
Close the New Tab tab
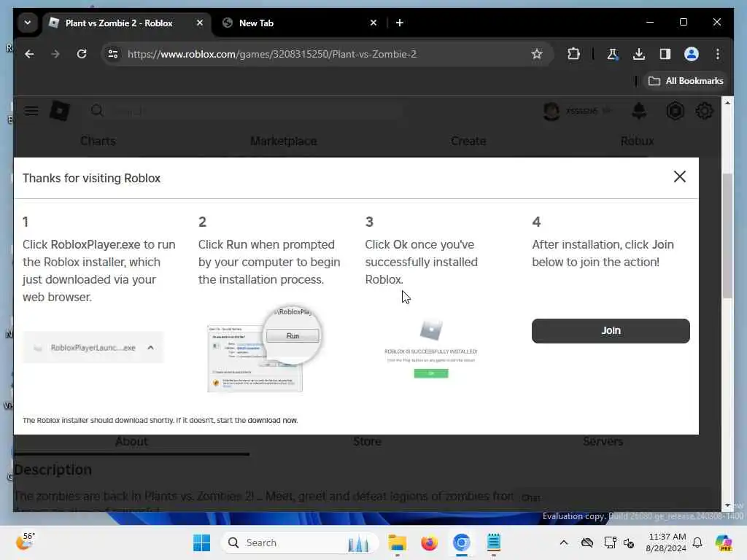pos(373,23)
